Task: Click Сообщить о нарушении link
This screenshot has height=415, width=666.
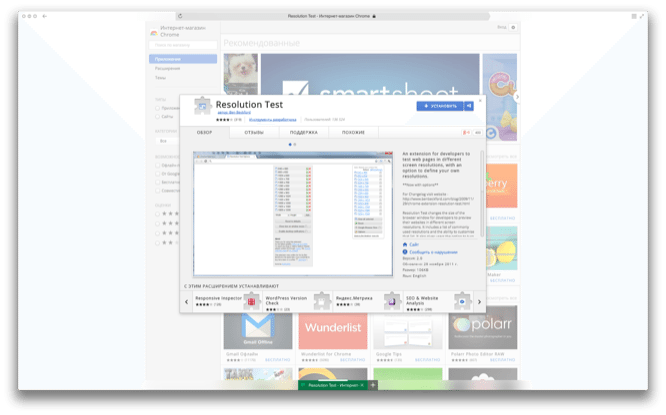Action: [433, 252]
